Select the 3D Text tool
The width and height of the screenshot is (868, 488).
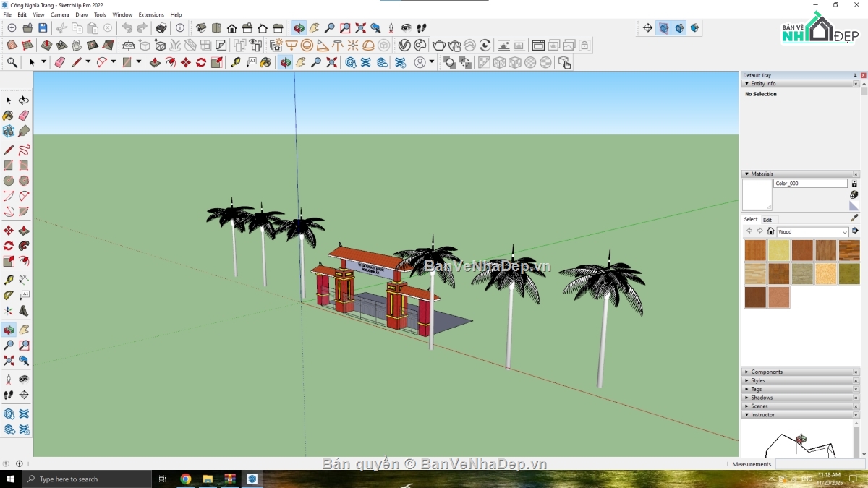click(24, 311)
